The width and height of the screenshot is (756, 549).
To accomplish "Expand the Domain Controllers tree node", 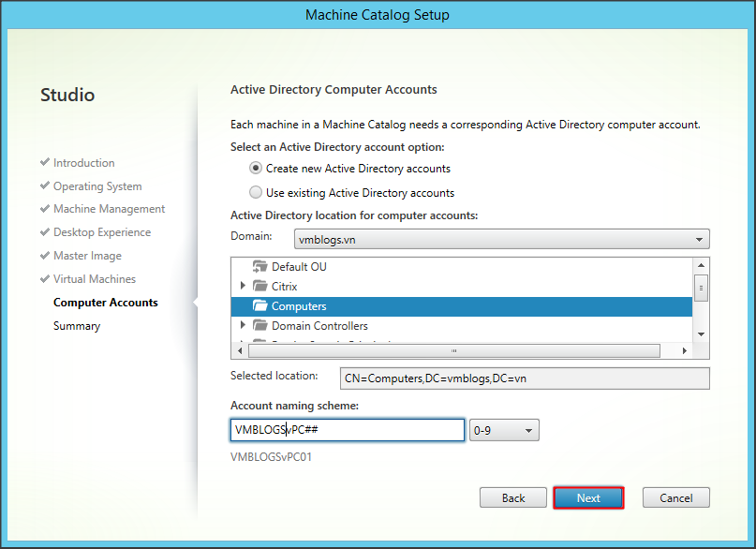I will 244,326.
